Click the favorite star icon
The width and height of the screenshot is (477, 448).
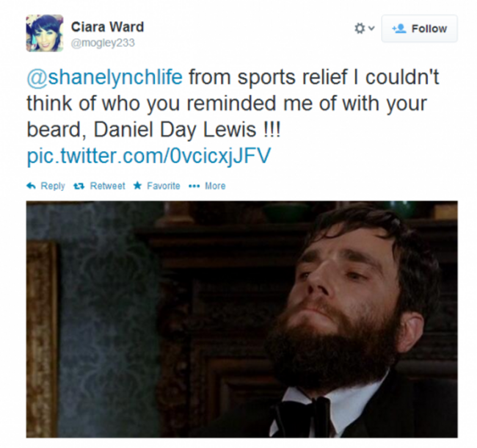[x=137, y=185]
